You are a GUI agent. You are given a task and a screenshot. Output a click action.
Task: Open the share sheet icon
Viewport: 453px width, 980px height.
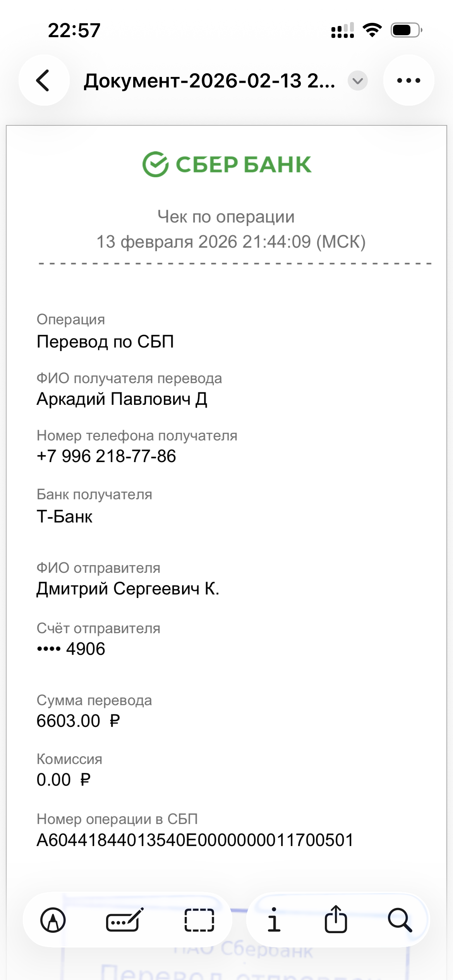coord(336,920)
